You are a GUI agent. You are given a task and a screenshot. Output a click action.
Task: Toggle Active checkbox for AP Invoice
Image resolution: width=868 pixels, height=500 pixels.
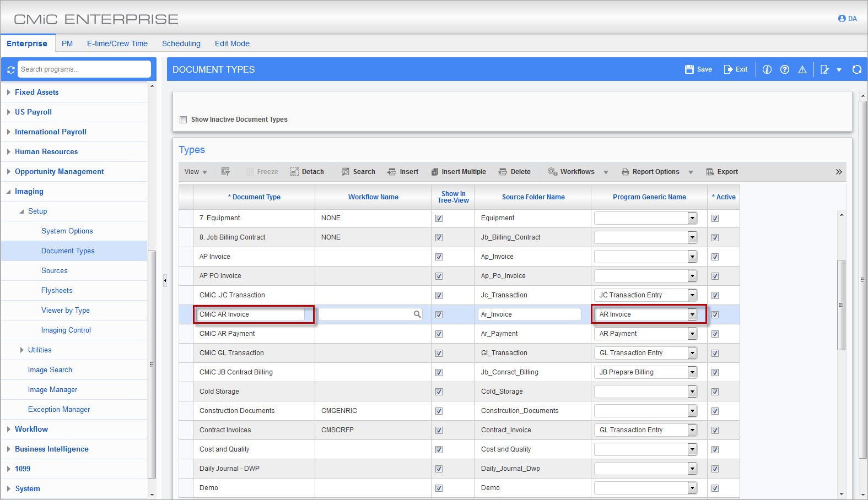[x=715, y=257]
